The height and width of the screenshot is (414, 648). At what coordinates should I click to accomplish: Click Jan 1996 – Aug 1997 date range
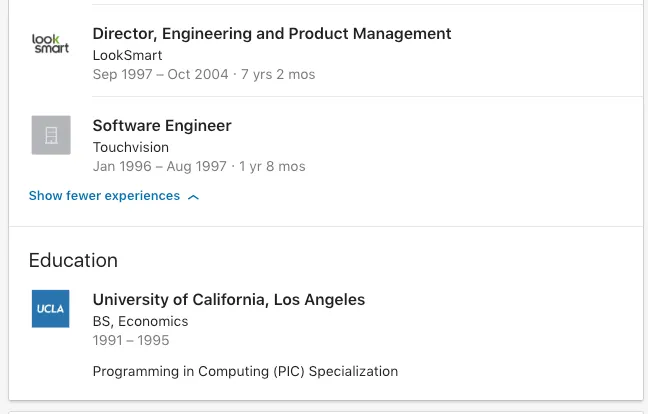point(160,167)
